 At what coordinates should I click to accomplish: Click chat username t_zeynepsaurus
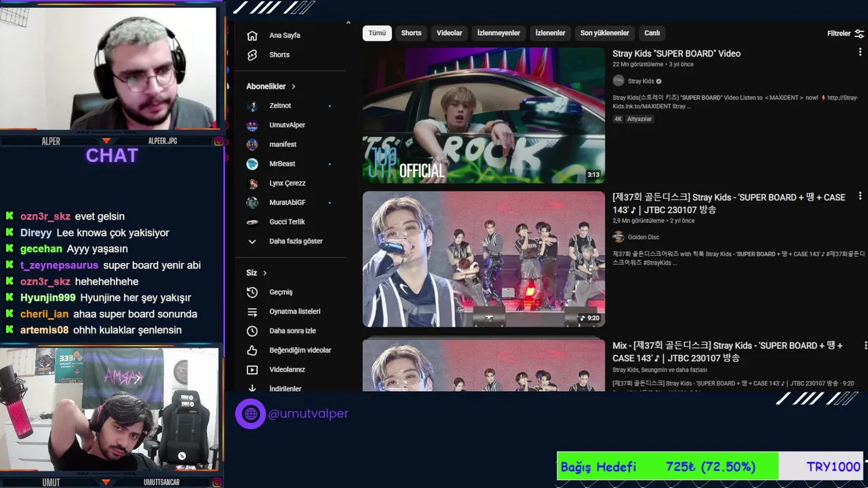[59, 265]
